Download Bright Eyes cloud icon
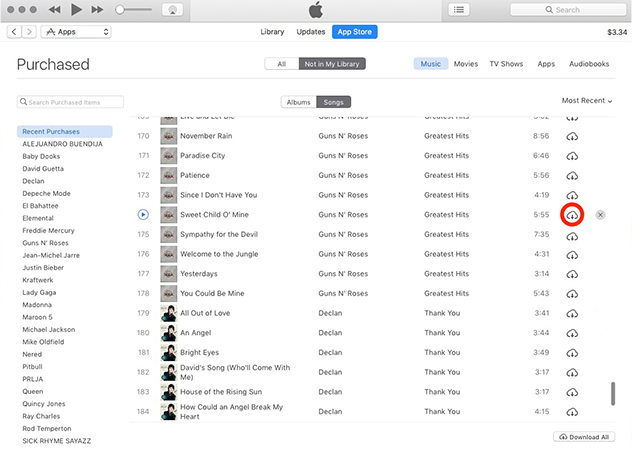The height and width of the screenshot is (450, 632). (x=572, y=353)
